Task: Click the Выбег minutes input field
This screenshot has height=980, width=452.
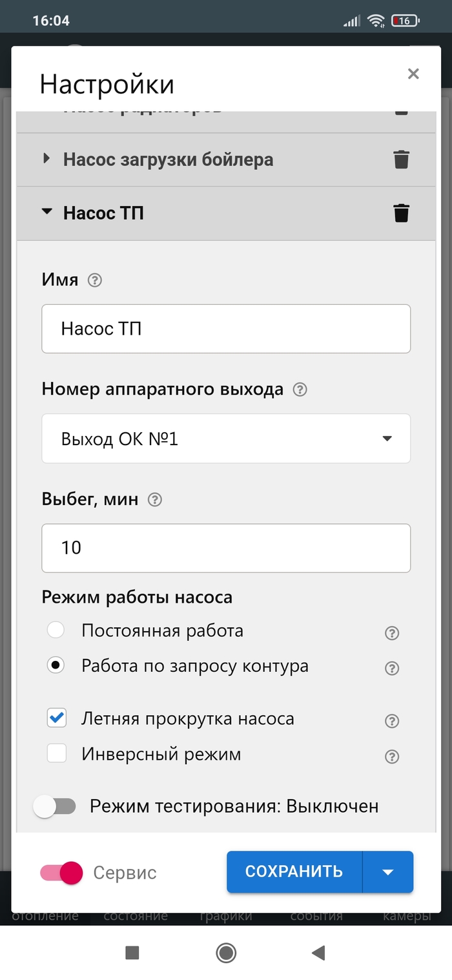Action: click(x=225, y=548)
